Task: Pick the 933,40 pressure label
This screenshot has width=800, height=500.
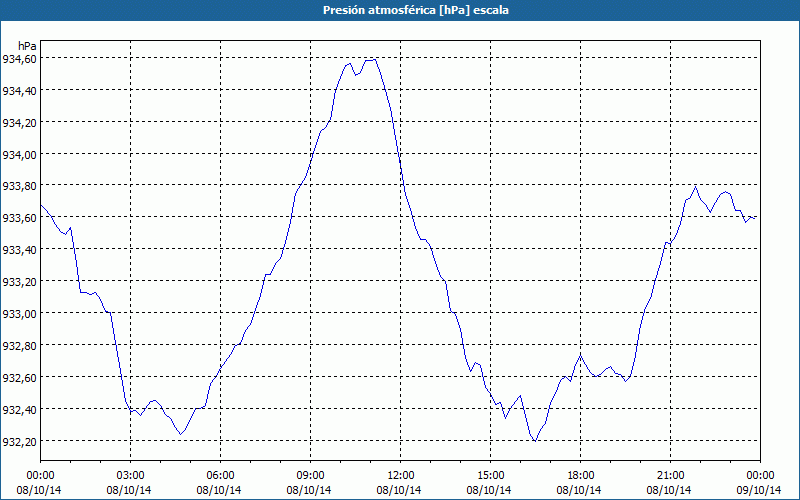Action: [19, 250]
